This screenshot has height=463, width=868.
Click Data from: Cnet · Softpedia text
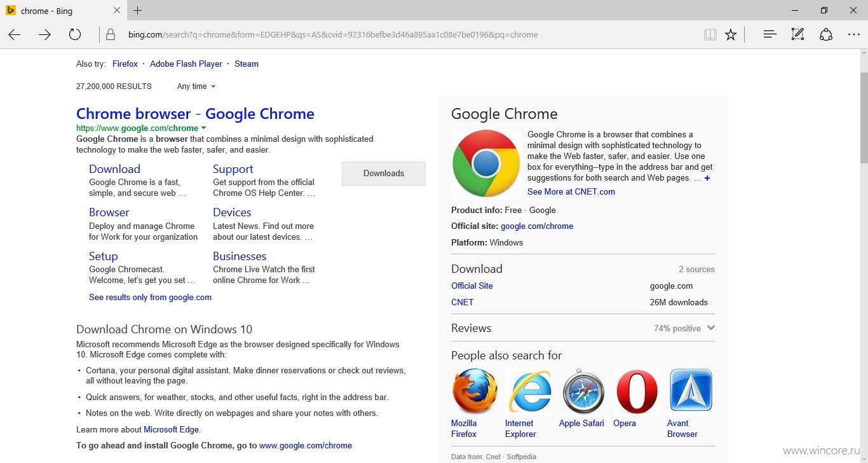494,457
